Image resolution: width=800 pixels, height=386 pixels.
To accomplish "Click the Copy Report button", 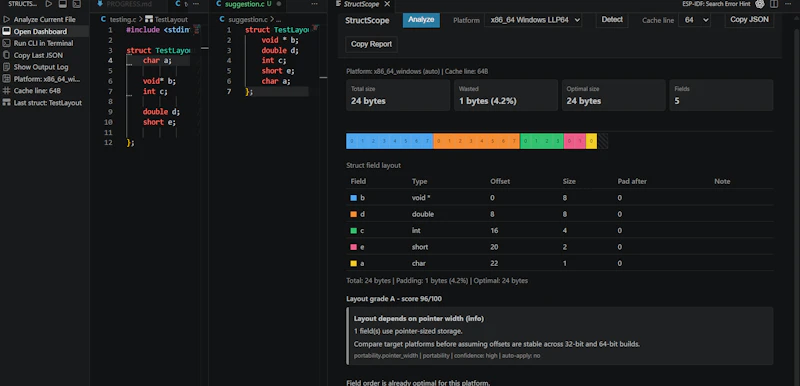I will tap(371, 44).
